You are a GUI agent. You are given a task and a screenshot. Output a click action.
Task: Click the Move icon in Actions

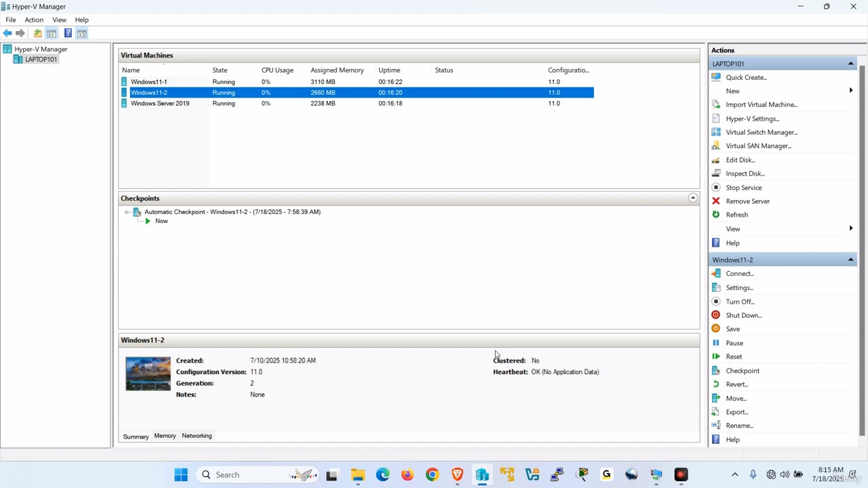point(715,399)
